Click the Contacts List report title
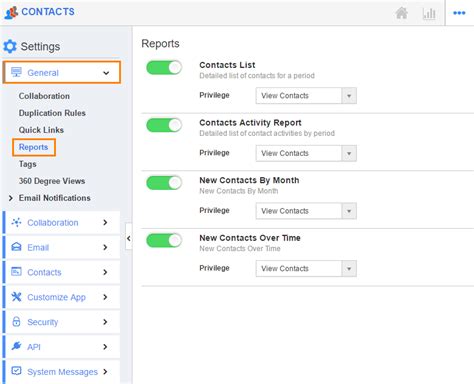The width and height of the screenshot is (474, 384). pyautogui.click(x=227, y=65)
